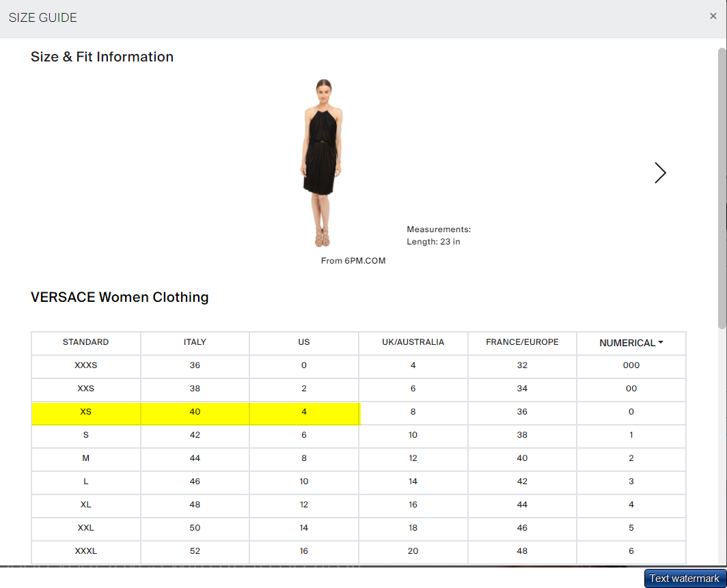Image resolution: width=727 pixels, height=588 pixels.
Task: Click the STANDARD column header
Action: pos(86,342)
